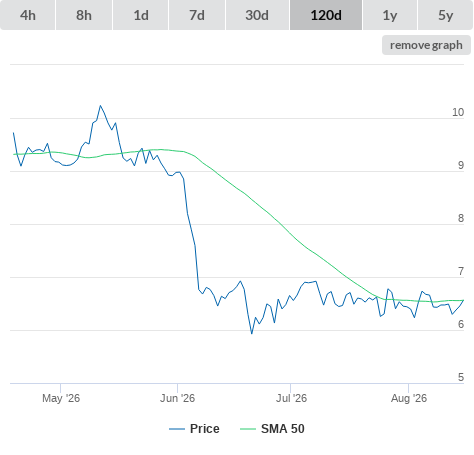Image resolution: width=474 pixels, height=455 pixels.
Task: Click the remove graph button
Action: point(426,45)
